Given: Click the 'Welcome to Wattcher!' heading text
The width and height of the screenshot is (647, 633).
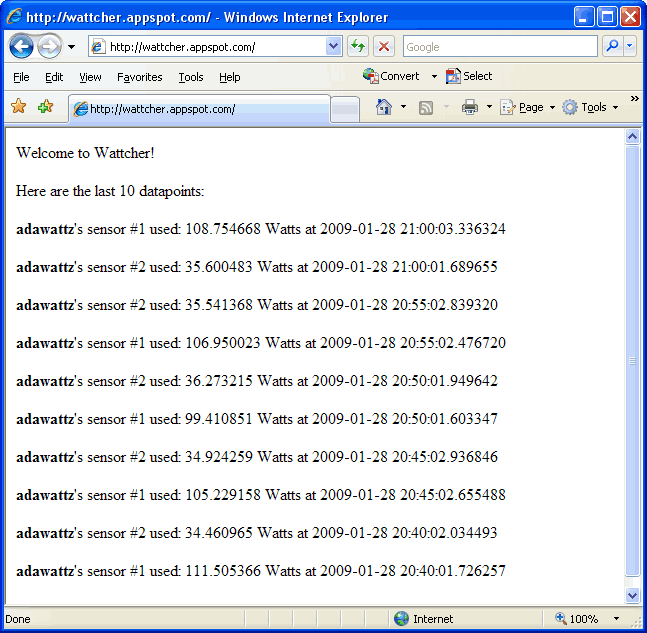Looking at the screenshot, I should tap(85, 153).
